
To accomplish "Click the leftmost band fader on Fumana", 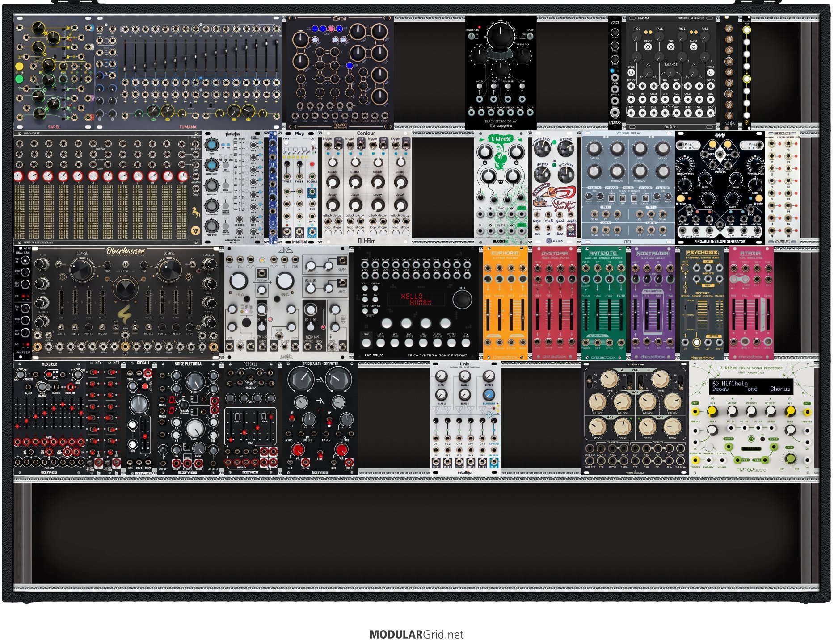I will point(125,56).
